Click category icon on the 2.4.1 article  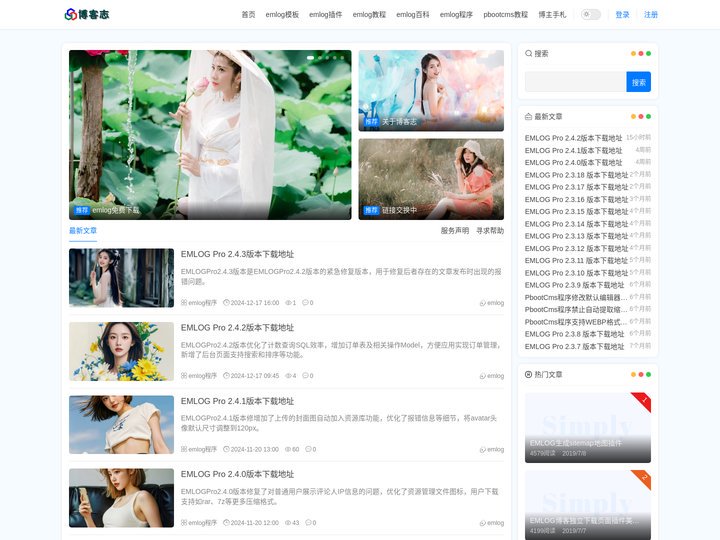(184, 449)
